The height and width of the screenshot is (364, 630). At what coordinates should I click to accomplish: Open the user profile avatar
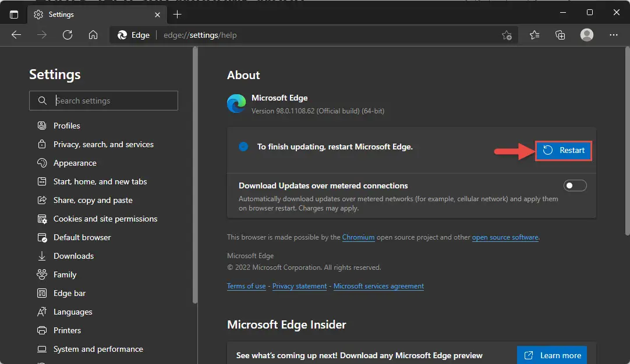click(x=586, y=35)
